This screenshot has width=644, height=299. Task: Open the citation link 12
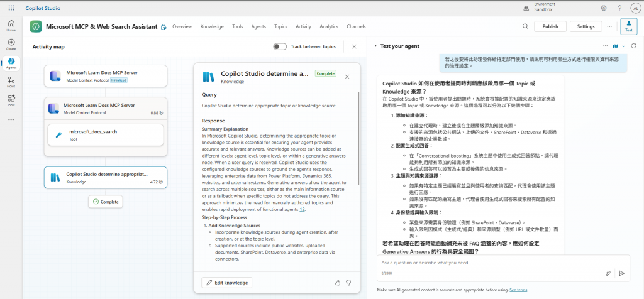click(x=302, y=209)
